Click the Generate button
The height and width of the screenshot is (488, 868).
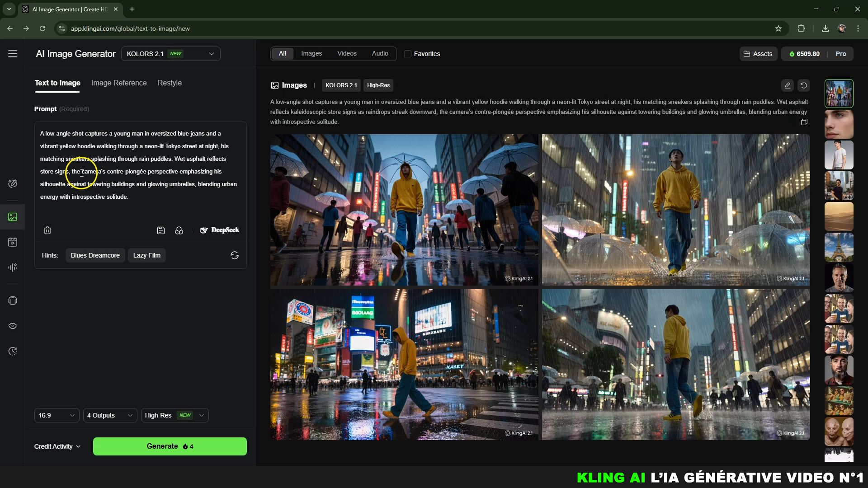coord(170,446)
